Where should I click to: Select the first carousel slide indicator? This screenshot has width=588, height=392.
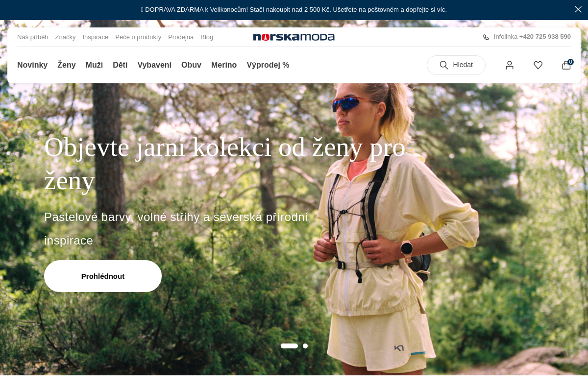click(289, 346)
